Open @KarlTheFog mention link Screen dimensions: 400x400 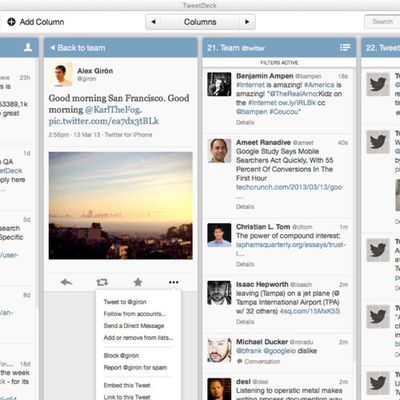[x=113, y=110]
